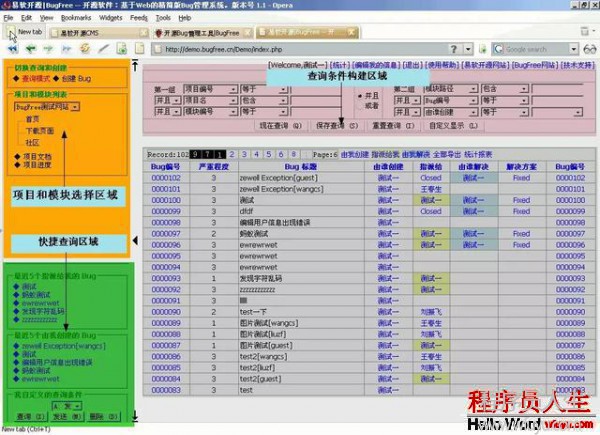
Task: Open the closed tabs trash icon
Action: coord(584,31)
